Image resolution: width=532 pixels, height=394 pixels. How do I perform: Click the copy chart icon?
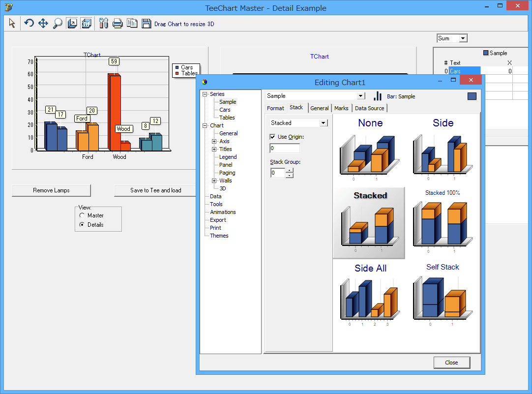pyautogui.click(x=132, y=24)
